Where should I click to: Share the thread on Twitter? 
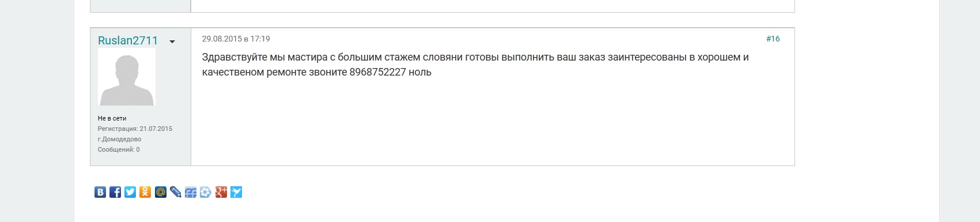click(x=130, y=192)
